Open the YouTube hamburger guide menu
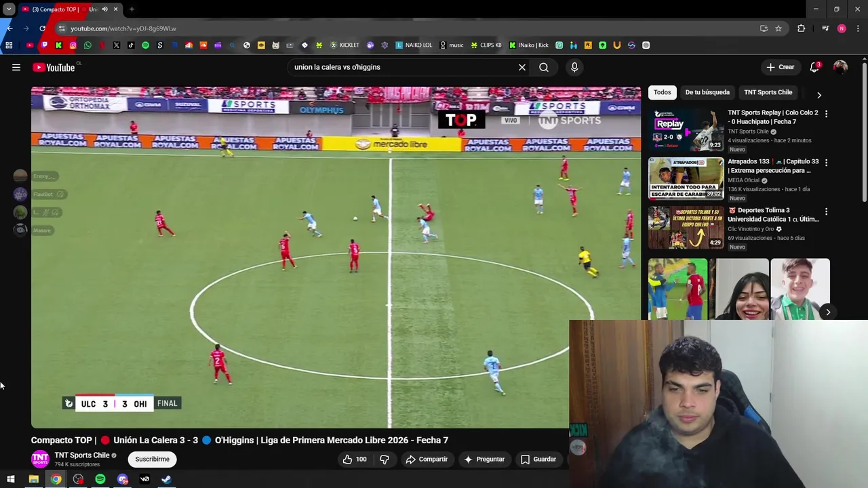Image resolution: width=868 pixels, height=488 pixels. coord(16,67)
